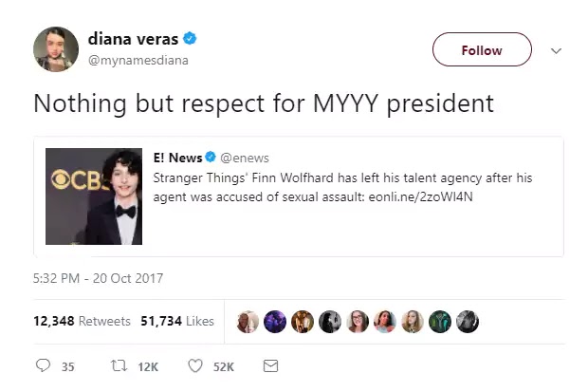This screenshot has height=392, width=588.
Task: View 51,734 Likes list
Action: tap(177, 322)
